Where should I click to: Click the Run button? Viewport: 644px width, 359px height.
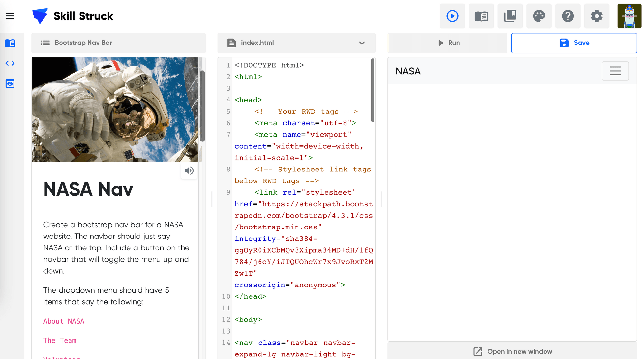[449, 43]
